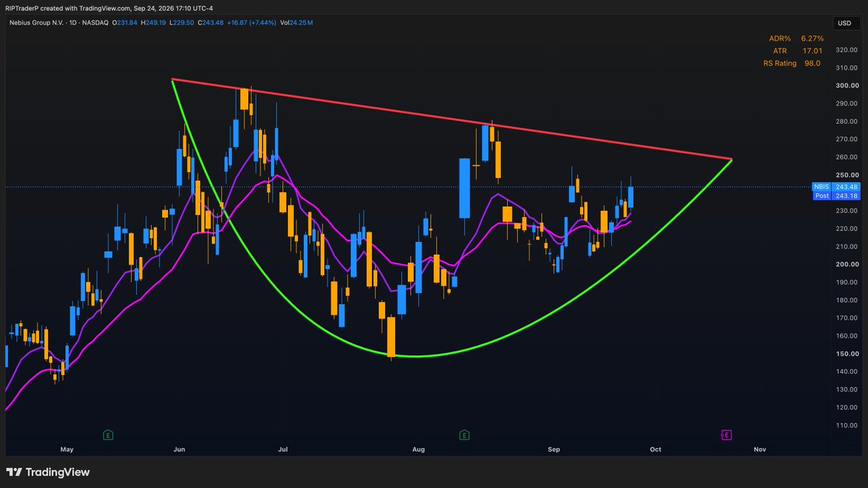Click the Jun label on the time axis
Viewport: 868px width, 488px height.
[179, 450]
